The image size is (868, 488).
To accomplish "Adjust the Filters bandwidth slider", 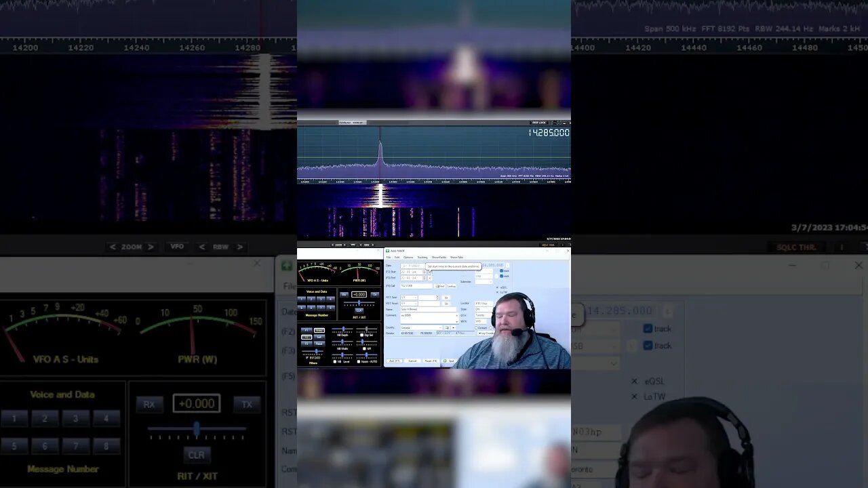I will pyautogui.click(x=313, y=351).
